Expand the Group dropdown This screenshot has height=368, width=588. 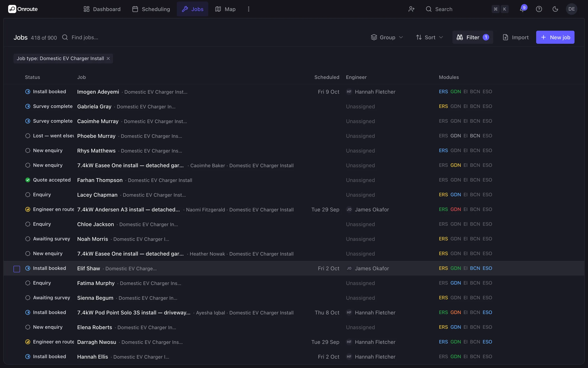[x=387, y=37]
